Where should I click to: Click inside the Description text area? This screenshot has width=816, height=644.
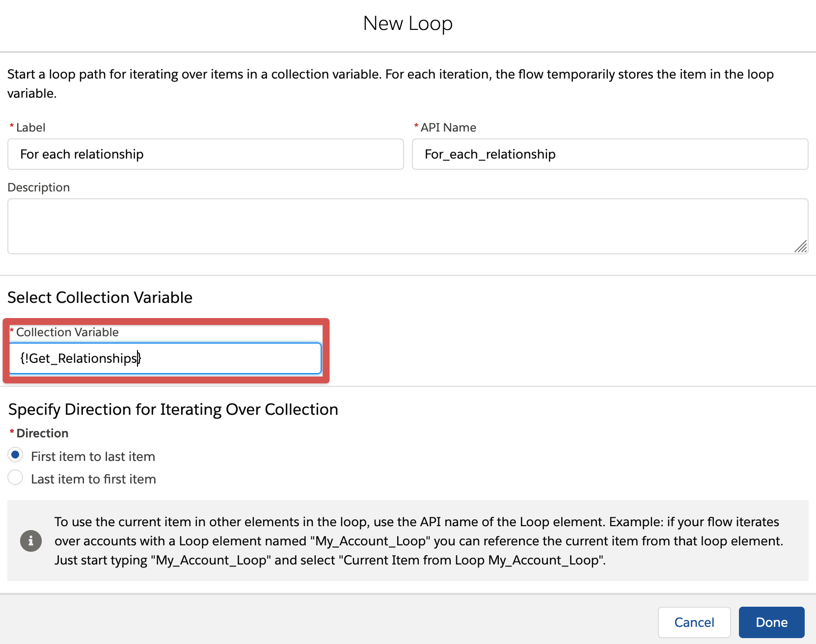coord(408,226)
